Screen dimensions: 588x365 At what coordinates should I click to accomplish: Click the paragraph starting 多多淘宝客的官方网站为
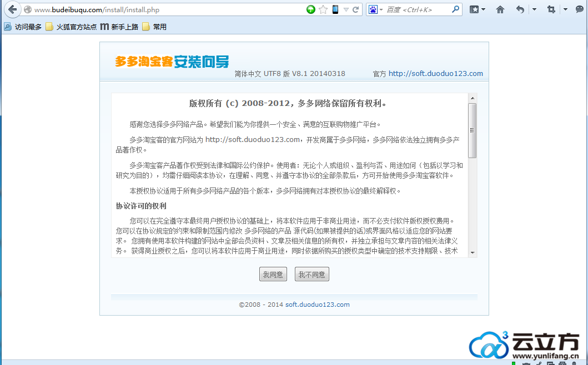tap(288, 145)
